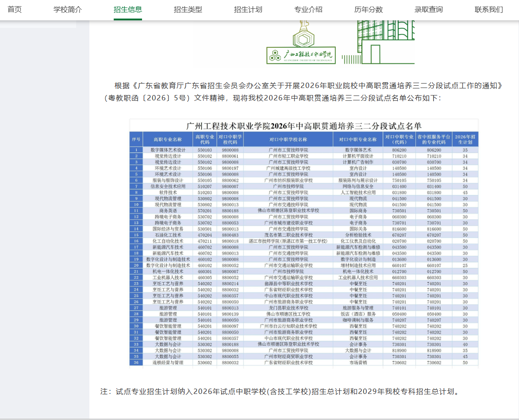Click 机电一体化技术 in the 高职专业名称 column, row 21
Image resolution: width=519 pixels, height=420 pixels.
[168, 271]
